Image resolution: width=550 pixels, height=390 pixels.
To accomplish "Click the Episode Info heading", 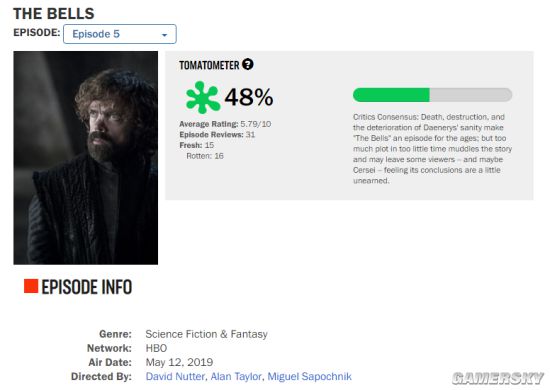I will point(87,287).
